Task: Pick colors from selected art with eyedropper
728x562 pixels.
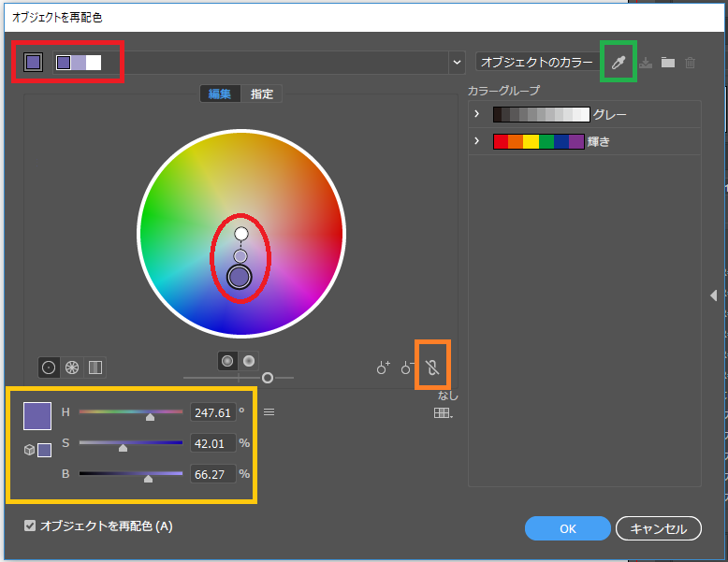Action: [619, 63]
